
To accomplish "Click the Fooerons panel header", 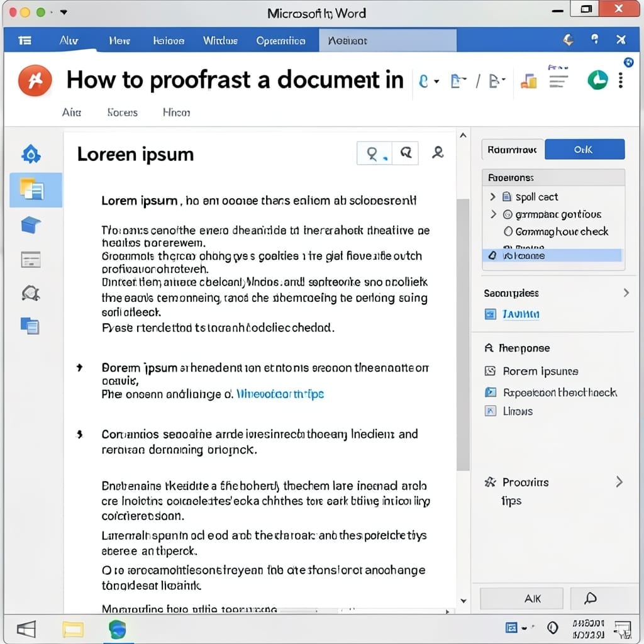I will point(553,177).
